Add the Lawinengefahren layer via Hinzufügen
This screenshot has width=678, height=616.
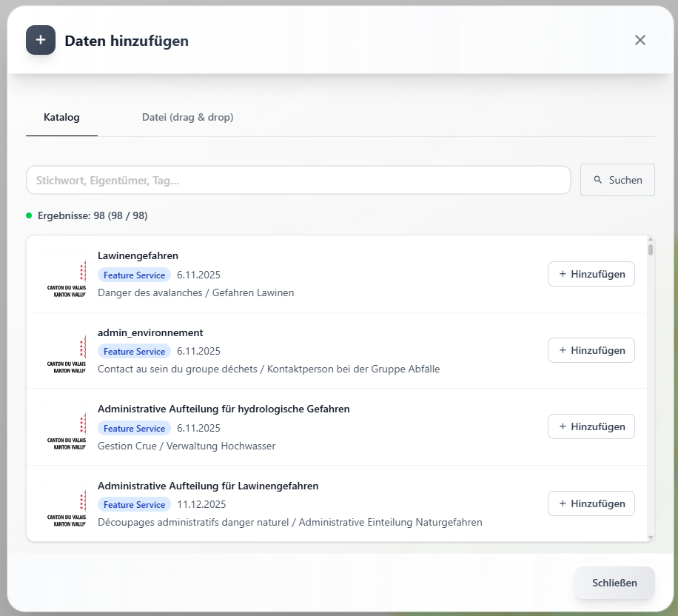point(591,274)
